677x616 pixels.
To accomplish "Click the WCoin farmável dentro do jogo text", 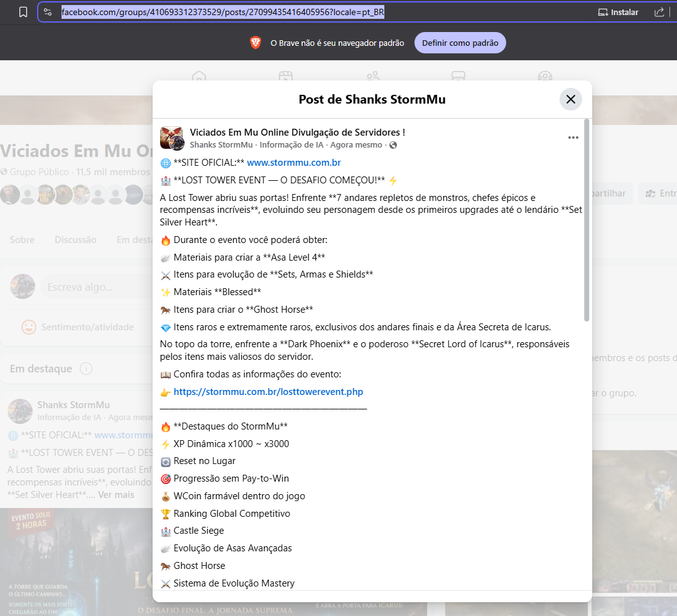I will click(x=239, y=496).
